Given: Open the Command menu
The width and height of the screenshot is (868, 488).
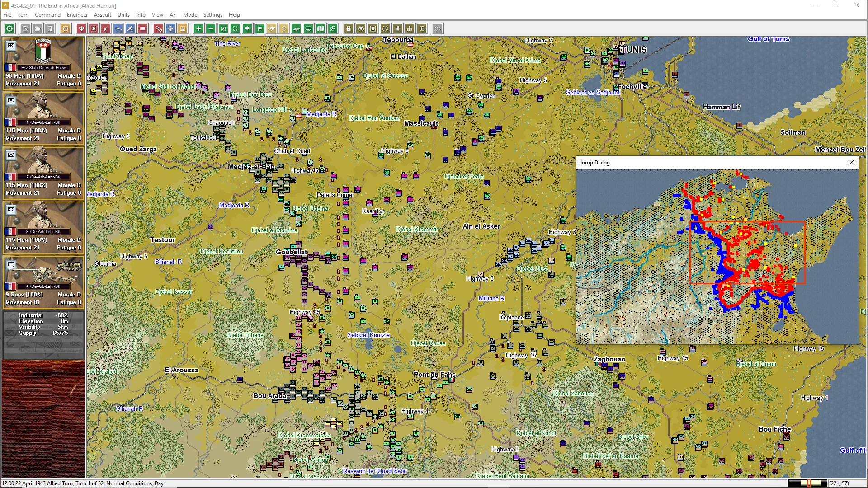Looking at the screenshot, I should click(x=47, y=15).
